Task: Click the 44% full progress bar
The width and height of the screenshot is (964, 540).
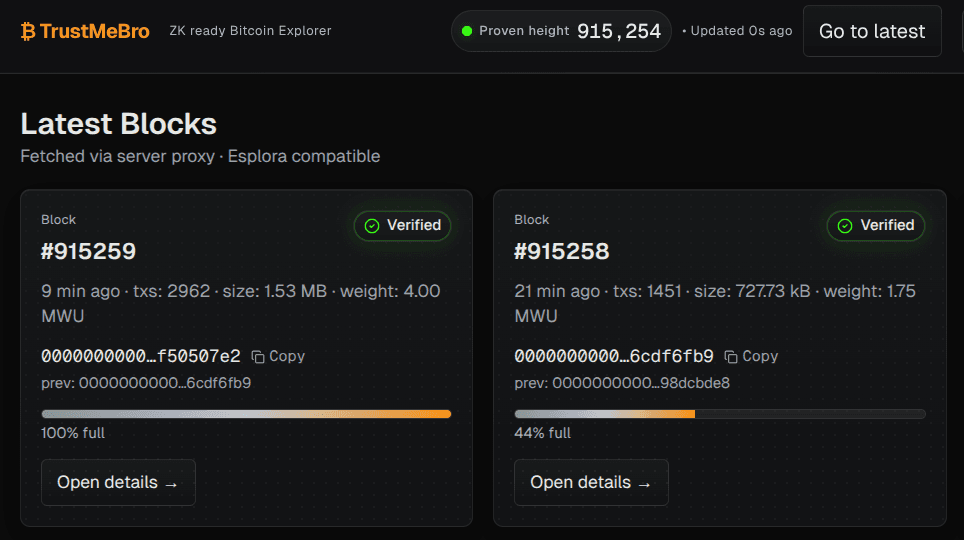Action: [719, 414]
